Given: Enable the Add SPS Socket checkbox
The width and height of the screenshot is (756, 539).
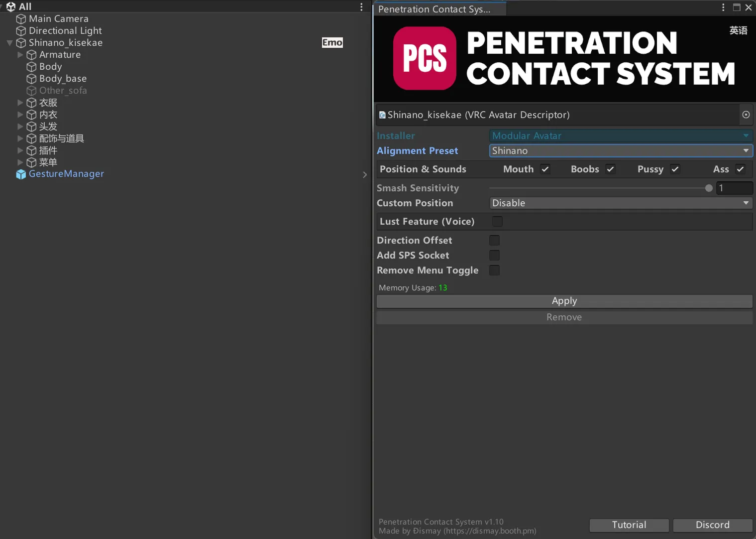Looking at the screenshot, I should click(x=494, y=255).
